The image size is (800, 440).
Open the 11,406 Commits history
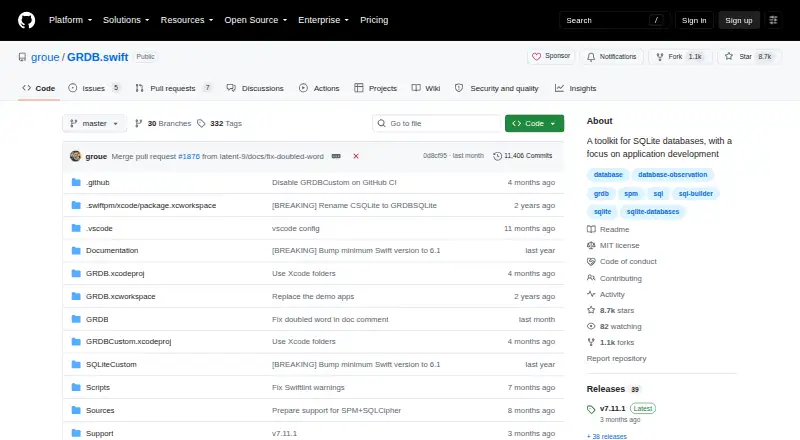pyautogui.click(x=523, y=156)
